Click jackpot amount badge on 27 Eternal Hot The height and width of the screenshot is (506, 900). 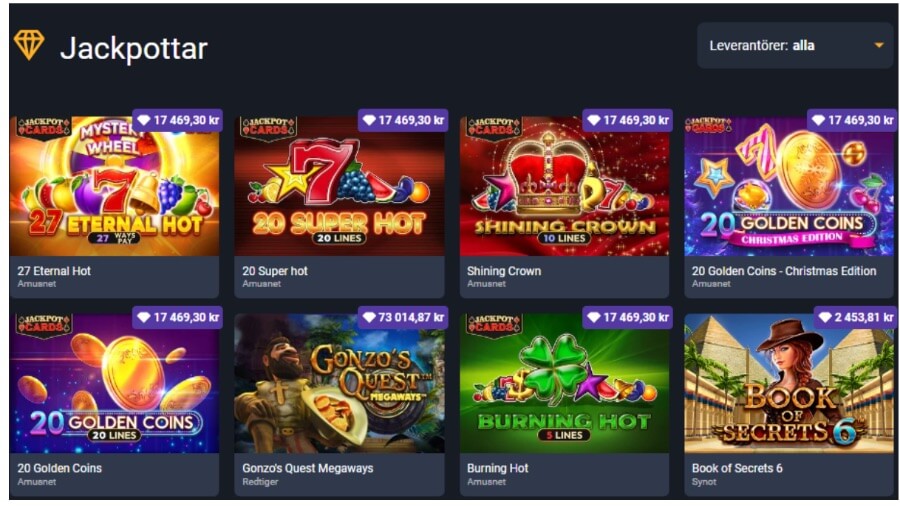click(x=178, y=120)
